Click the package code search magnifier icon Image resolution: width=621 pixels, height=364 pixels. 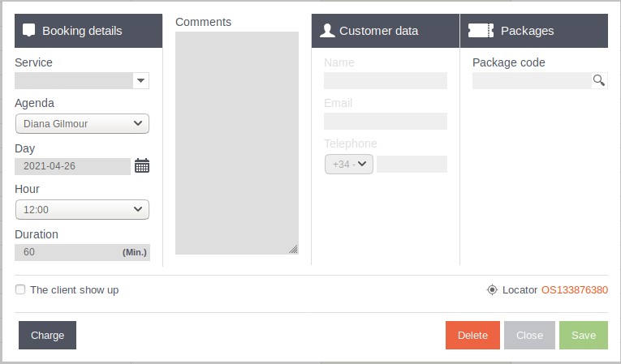[599, 80]
